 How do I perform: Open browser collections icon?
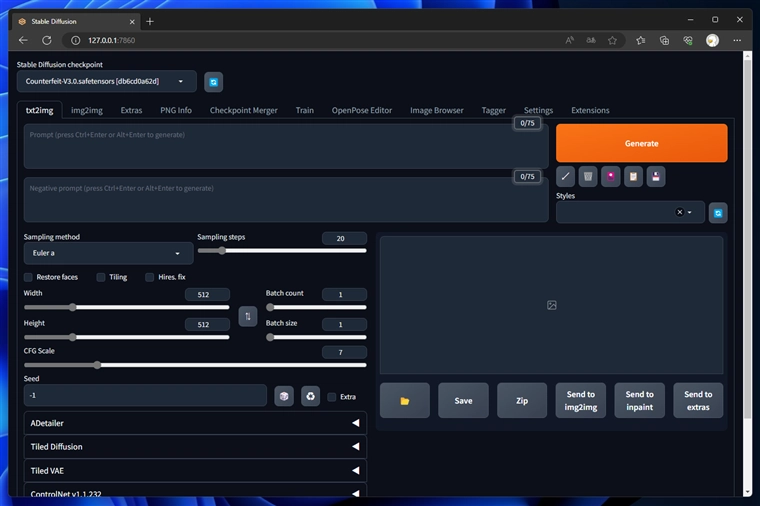[x=665, y=40]
